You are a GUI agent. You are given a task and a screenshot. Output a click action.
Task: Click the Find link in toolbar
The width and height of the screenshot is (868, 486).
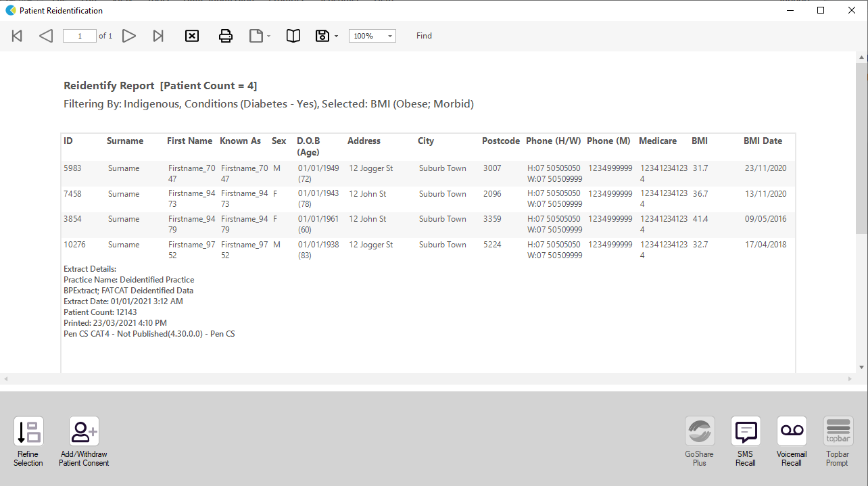pyautogui.click(x=424, y=36)
